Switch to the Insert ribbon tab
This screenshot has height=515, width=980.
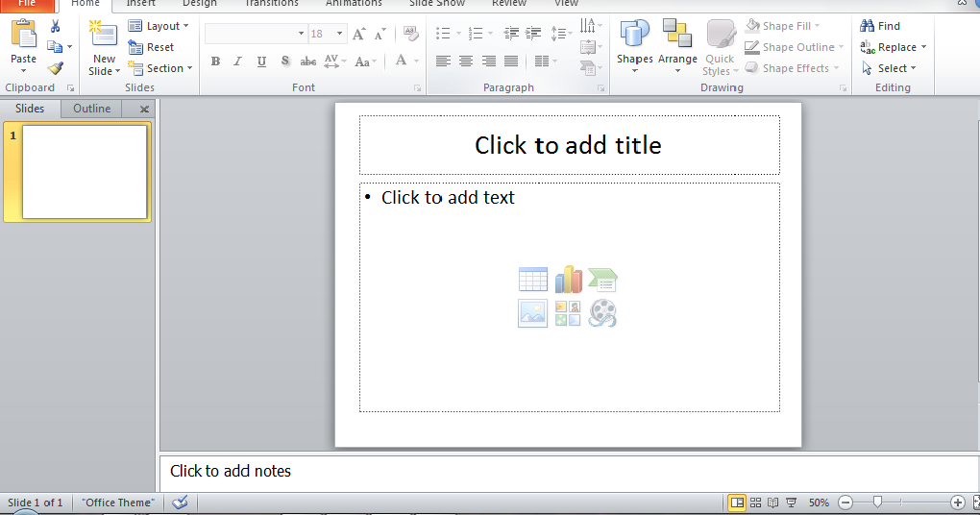140,4
